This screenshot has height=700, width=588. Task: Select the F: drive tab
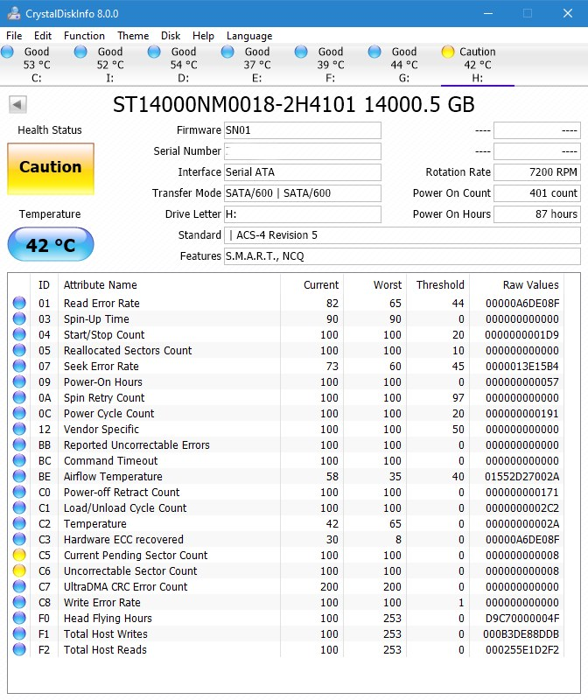[331, 65]
